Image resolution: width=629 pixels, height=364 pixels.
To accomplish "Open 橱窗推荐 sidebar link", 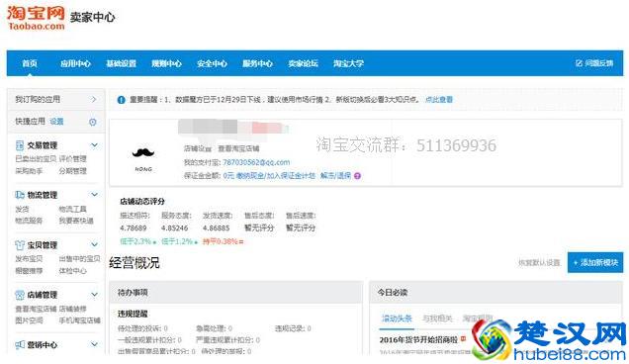I will pyautogui.click(x=29, y=271).
